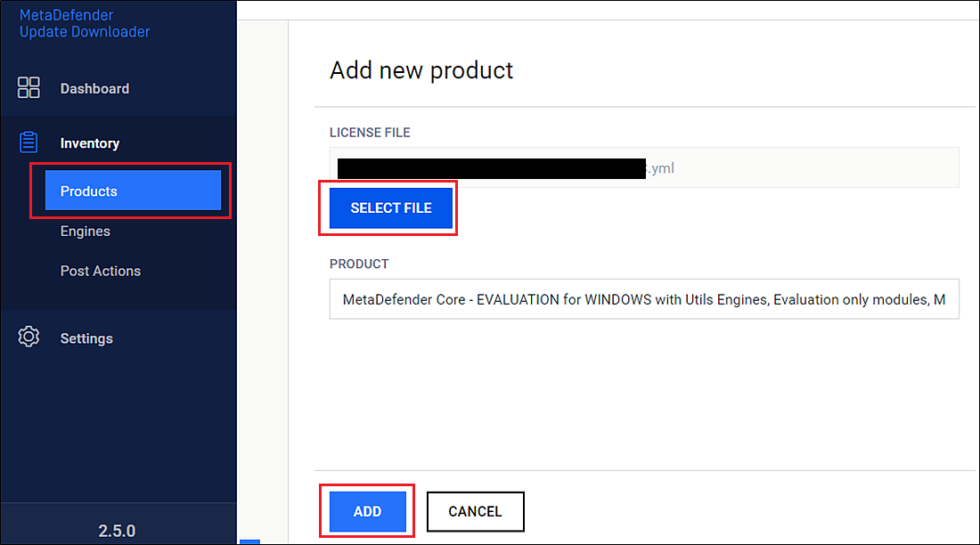Click the Dashboard grid icon
The width and height of the screenshot is (980, 545).
tap(29, 87)
